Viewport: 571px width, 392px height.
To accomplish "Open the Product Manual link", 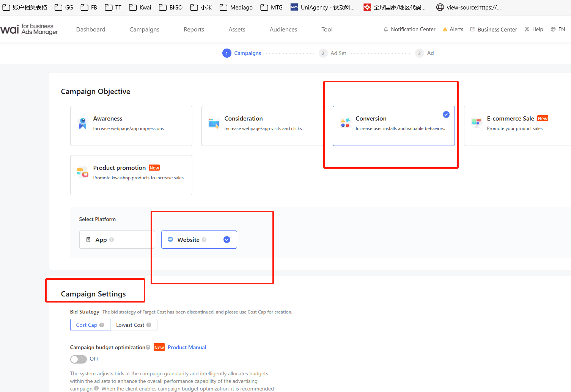I will [x=187, y=347].
